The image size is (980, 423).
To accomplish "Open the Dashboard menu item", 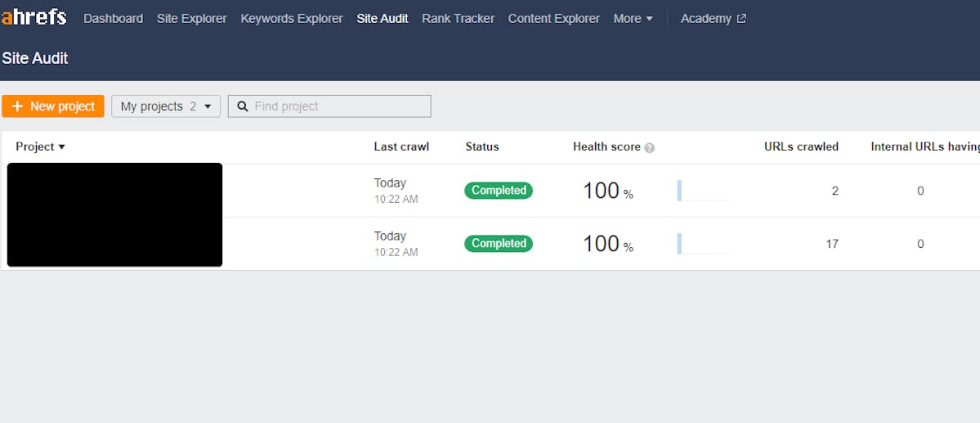I will click(x=113, y=19).
